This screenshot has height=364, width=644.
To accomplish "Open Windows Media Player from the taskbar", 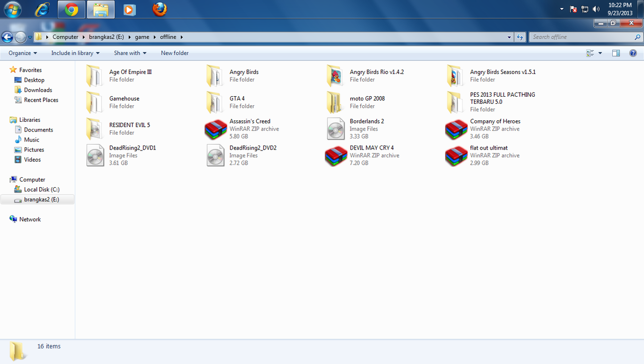I will (x=130, y=10).
